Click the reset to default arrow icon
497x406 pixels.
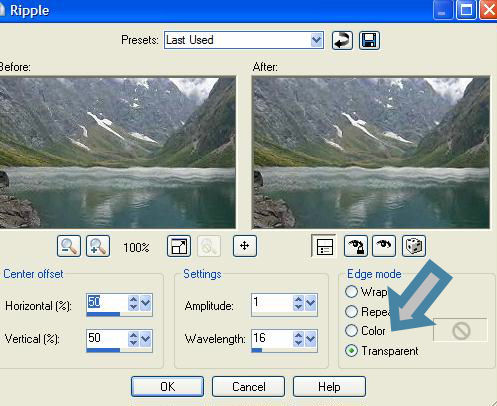342,41
